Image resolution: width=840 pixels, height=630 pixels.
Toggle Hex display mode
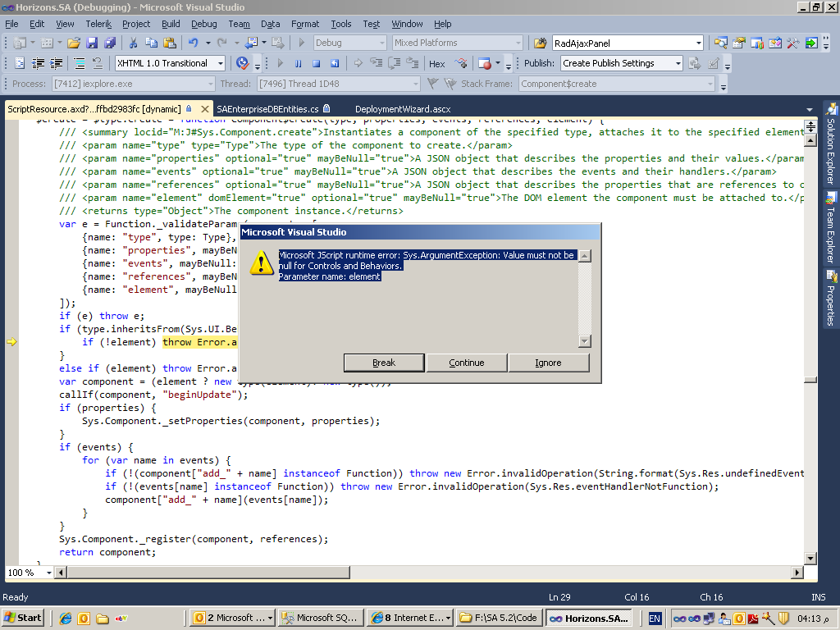click(x=436, y=63)
